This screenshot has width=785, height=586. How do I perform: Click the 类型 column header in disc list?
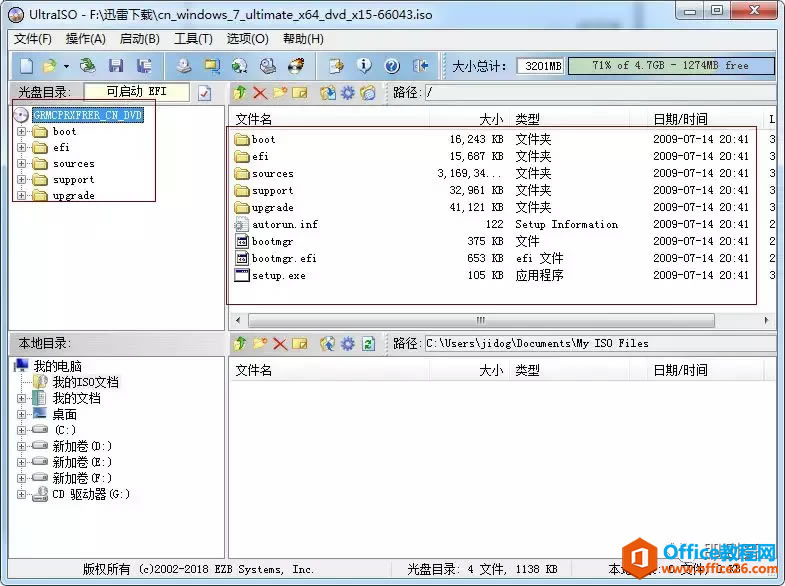[569, 119]
